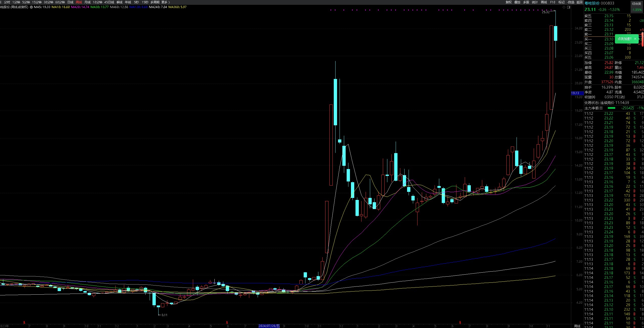Click the list icon beside 主力净额
This screenshot has height=328, width=644.
tap(601, 108)
